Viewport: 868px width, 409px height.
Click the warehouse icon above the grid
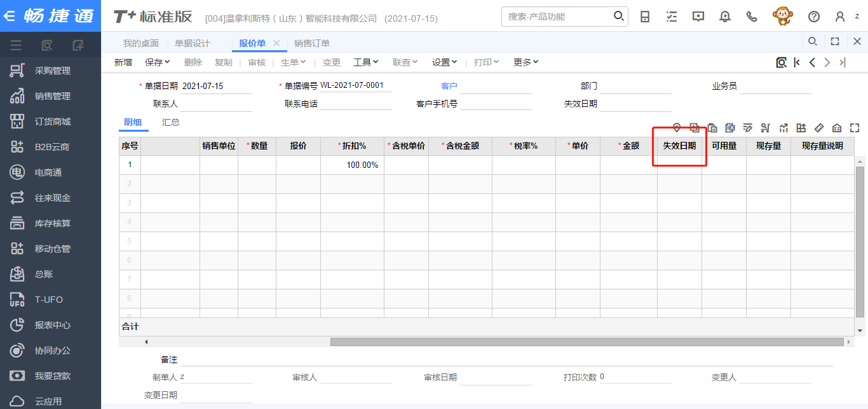[x=837, y=128]
